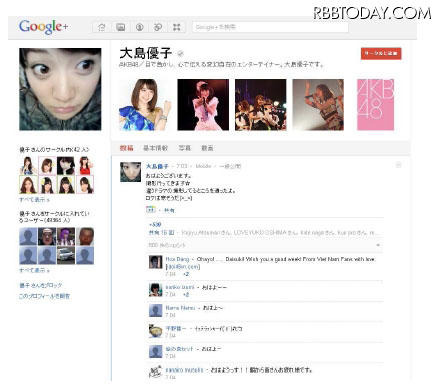Click the 大島優子 profile name heading
This screenshot has width=437, height=390.
coord(146,53)
